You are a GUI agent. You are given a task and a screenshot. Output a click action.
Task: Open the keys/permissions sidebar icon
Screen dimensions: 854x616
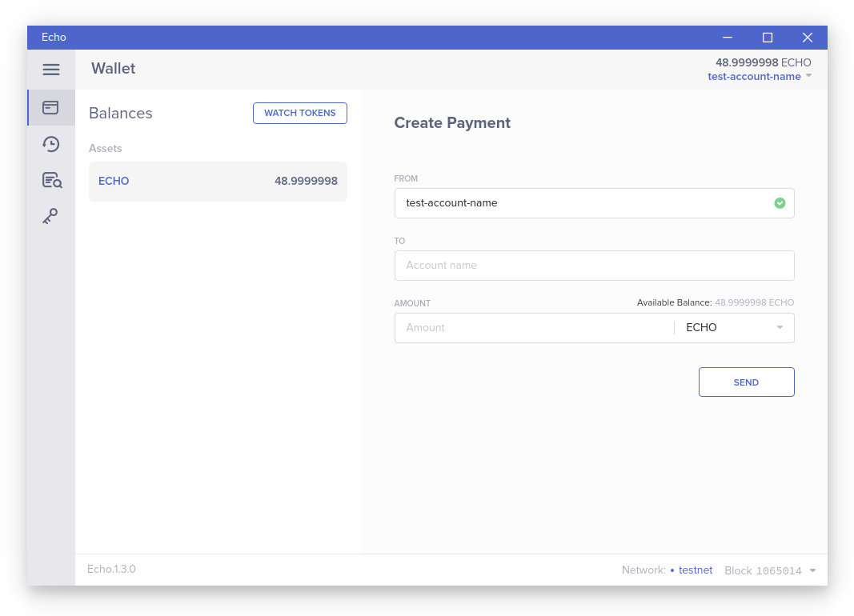pyautogui.click(x=50, y=216)
